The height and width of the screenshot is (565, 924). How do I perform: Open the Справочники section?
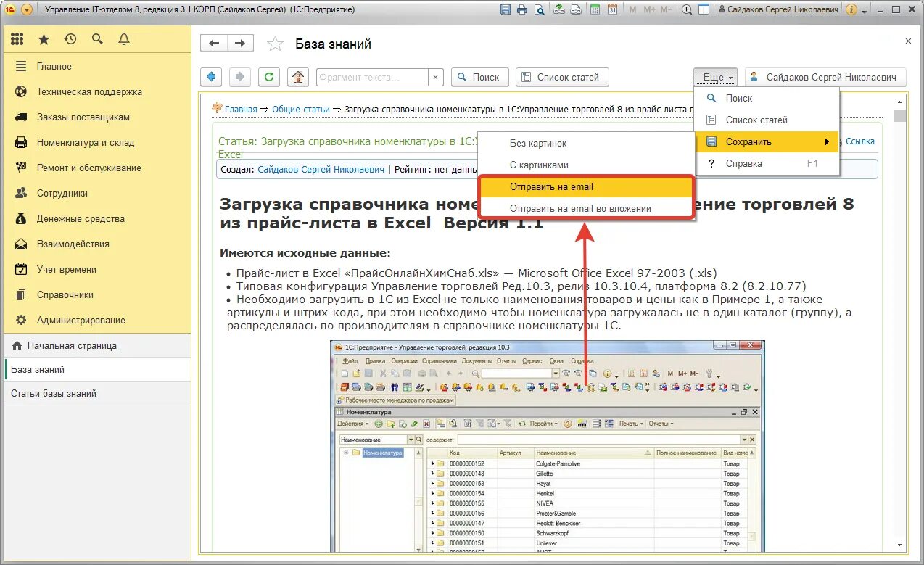point(96,294)
